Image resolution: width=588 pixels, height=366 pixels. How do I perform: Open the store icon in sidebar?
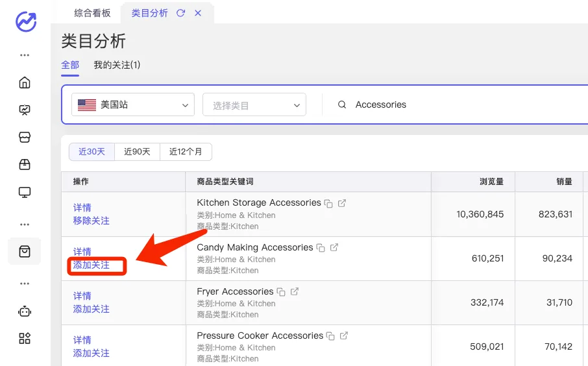point(25,138)
